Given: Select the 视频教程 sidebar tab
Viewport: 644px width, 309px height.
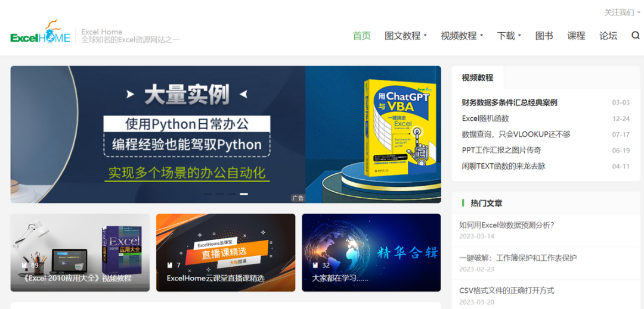Looking at the screenshot, I should 477,78.
